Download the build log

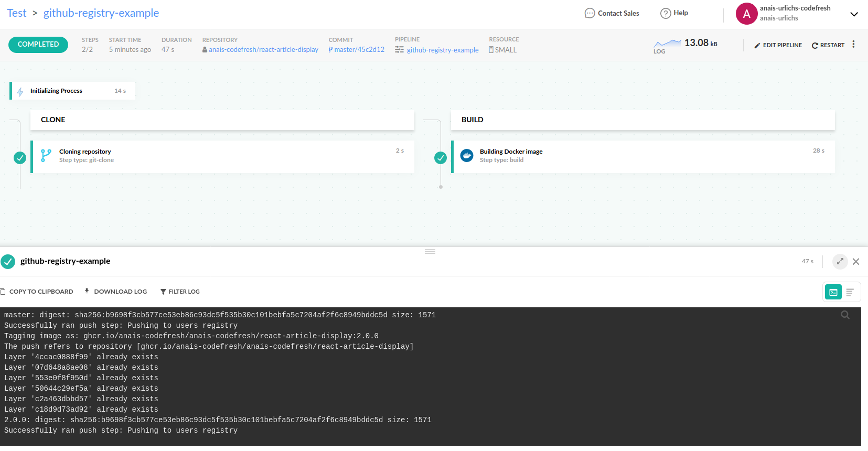[116, 292]
